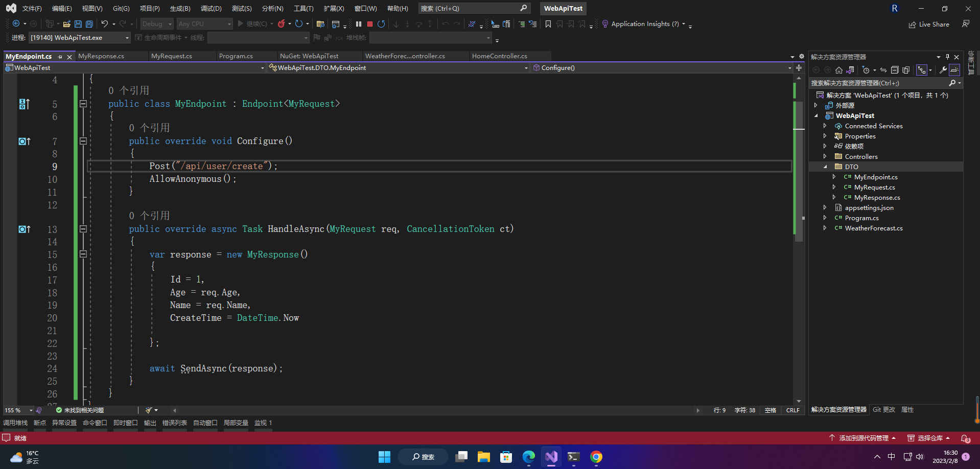Toggle pin on MyEndpoint.cs tab
980x469 pixels.
click(x=60, y=57)
